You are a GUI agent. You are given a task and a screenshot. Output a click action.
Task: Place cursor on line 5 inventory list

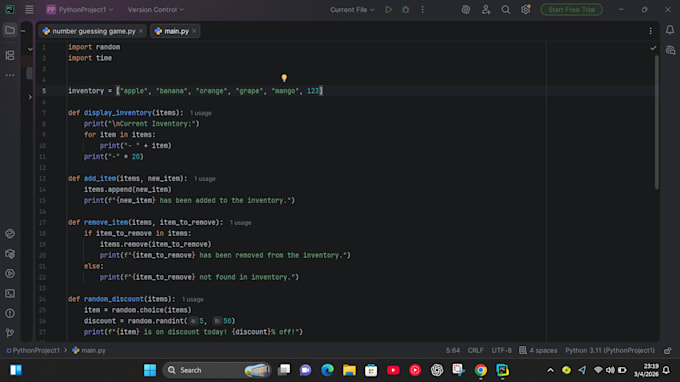(195, 91)
